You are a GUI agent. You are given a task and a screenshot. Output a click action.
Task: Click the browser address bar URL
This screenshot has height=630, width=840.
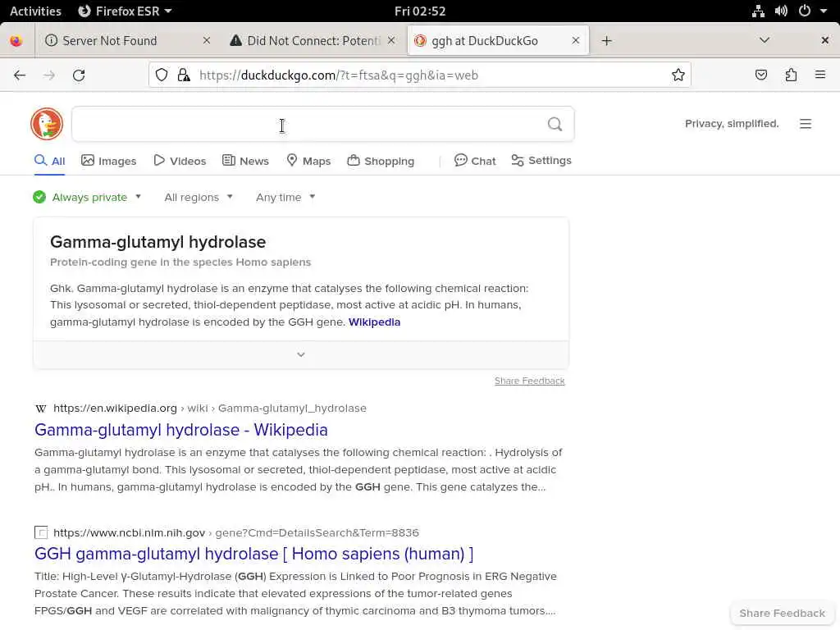[x=339, y=75]
